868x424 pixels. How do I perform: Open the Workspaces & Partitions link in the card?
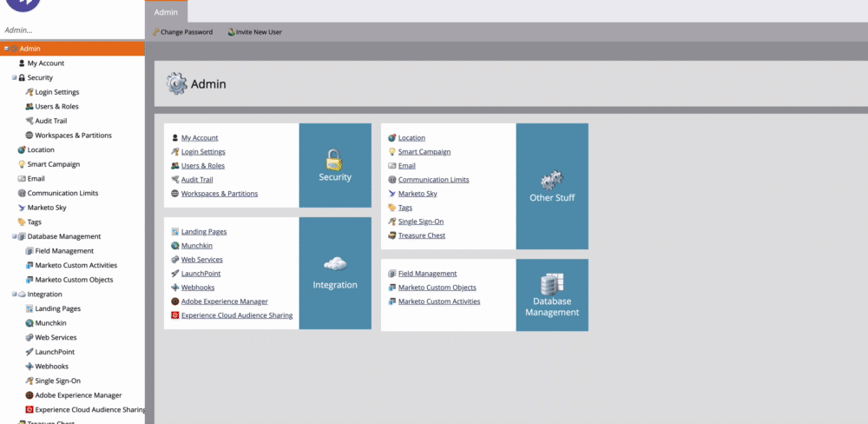(220, 194)
